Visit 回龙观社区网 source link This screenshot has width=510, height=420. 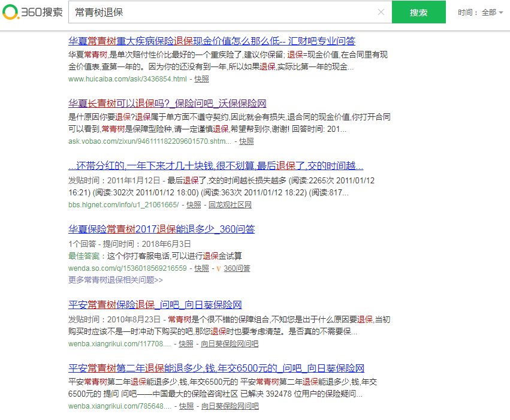pyautogui.click(x=230, y=205)
